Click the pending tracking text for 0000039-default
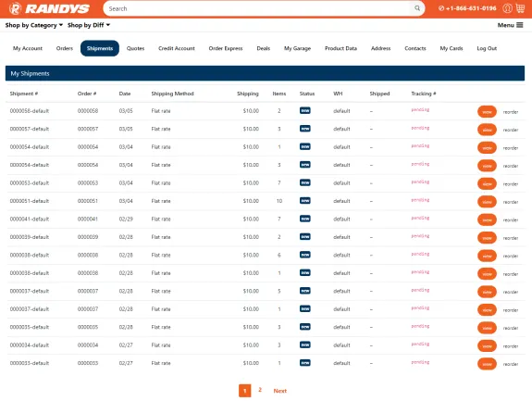 (420, 235)
